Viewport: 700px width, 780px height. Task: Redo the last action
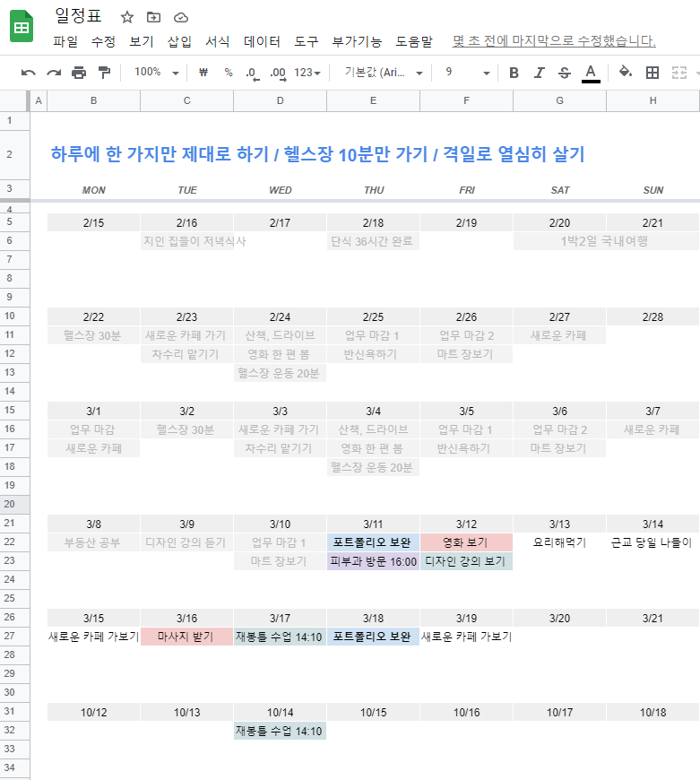coord(54,73)
